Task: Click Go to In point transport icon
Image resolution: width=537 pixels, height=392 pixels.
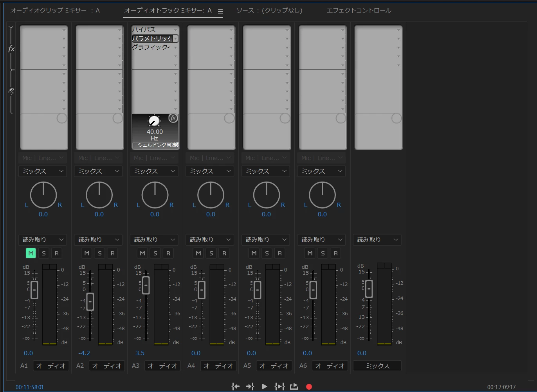Action: 235,387
